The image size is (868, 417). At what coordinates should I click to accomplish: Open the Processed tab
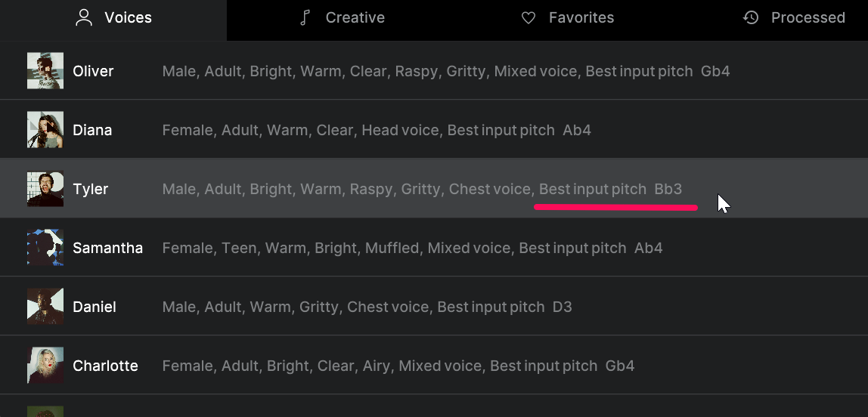point(794,17)
